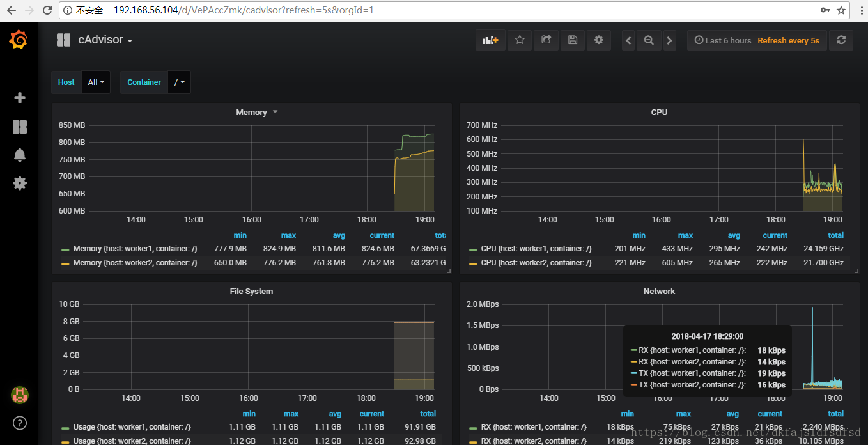Sort CPU legend by current column
868x445 pixels.
pos(775,235)
